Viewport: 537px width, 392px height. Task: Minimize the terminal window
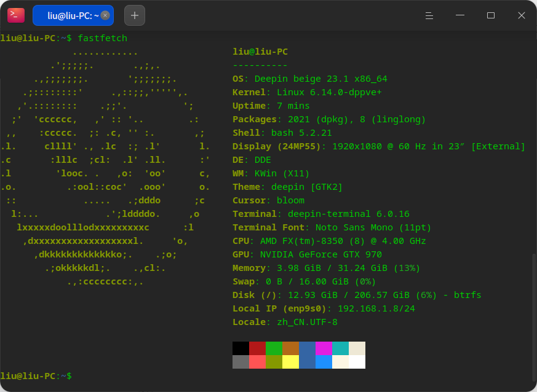tap(460, 15)
